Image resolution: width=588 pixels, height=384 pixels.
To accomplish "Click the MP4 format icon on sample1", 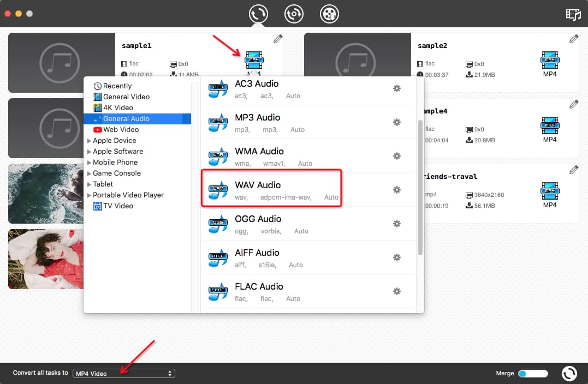I will (x=253, y=60).
